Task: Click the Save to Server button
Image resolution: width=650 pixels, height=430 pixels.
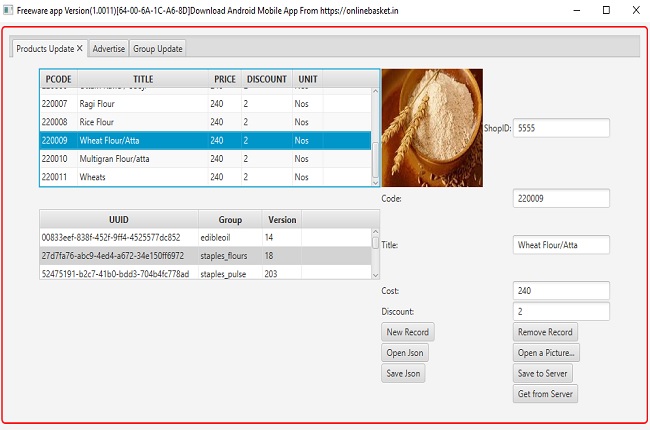Action: [x=543, y=373]
